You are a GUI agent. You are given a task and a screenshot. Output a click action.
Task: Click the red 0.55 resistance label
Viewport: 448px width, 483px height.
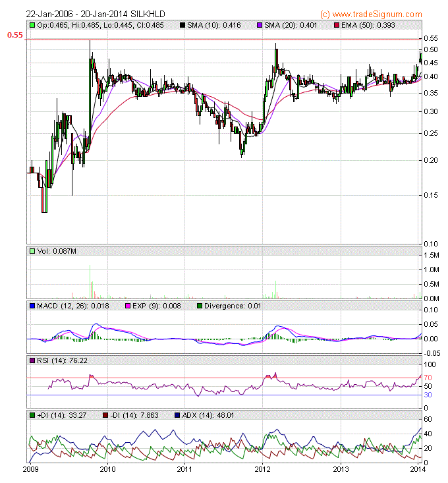click(15, 35)
